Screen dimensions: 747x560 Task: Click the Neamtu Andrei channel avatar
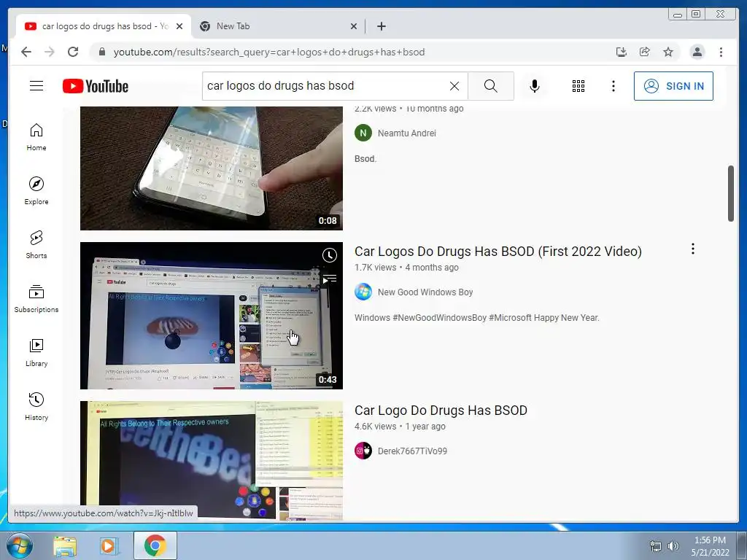point(363,133)
